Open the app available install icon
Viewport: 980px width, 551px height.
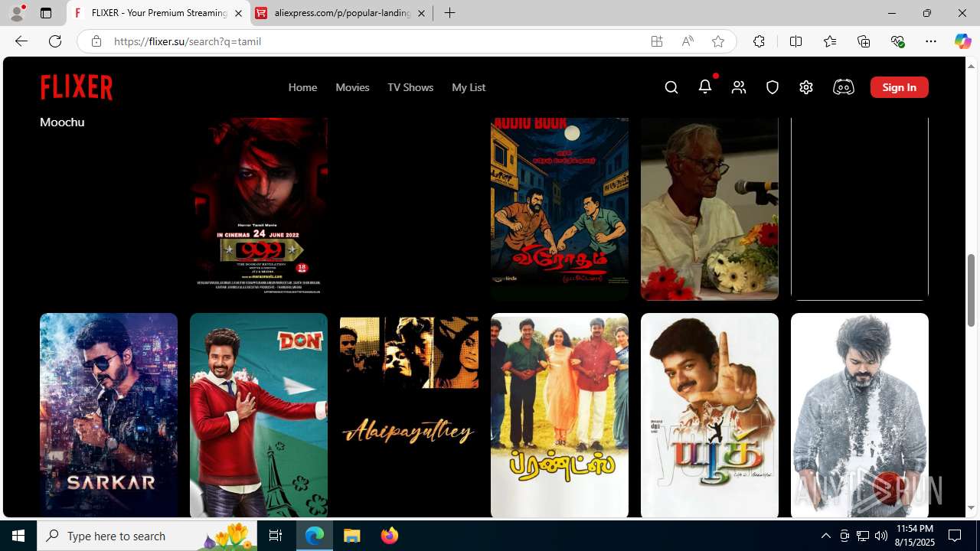pyautogui.click(x=657, y=41)
